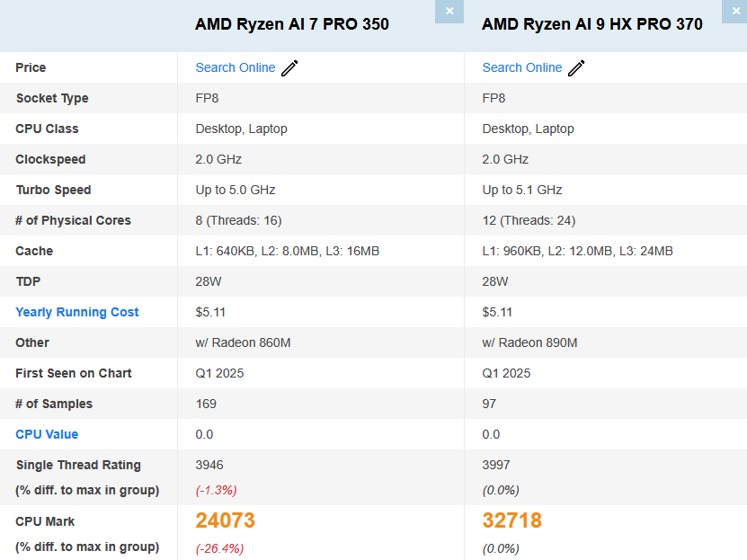Remove AMD Ryzen AI 9 HX PRO 370 column
747x560 pixels.
[x=735, y=11]
